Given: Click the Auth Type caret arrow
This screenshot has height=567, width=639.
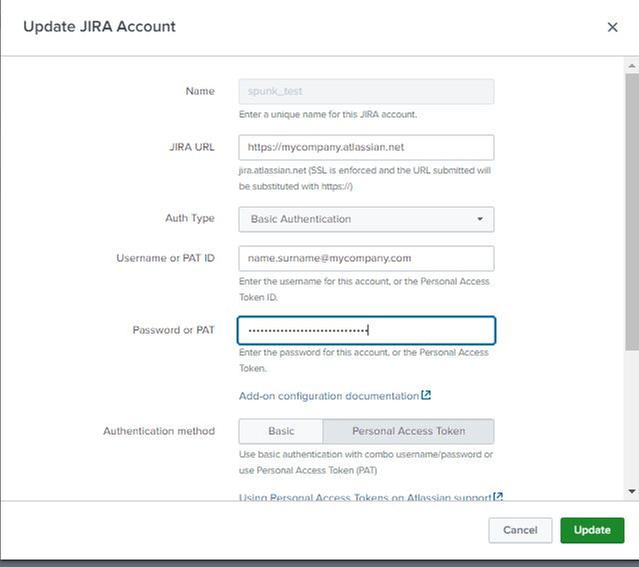Looking at the screenshot, I should (480, 219).
